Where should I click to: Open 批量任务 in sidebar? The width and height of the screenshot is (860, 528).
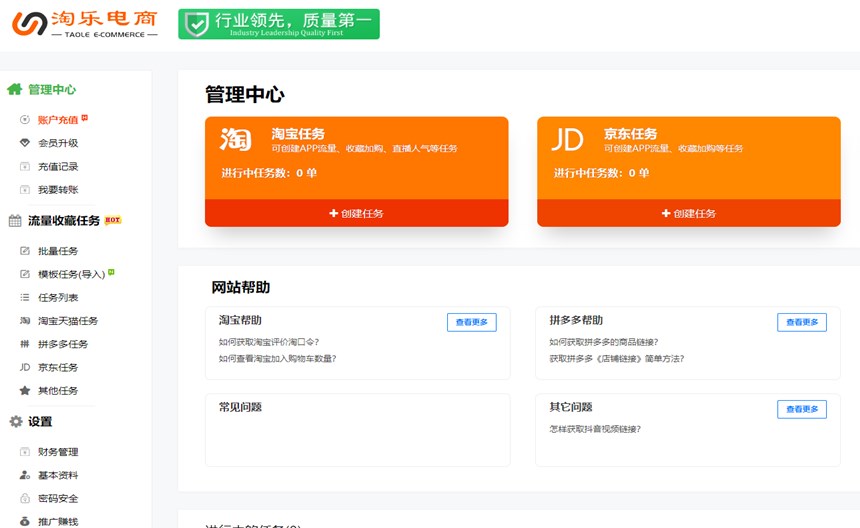(58, 251)
